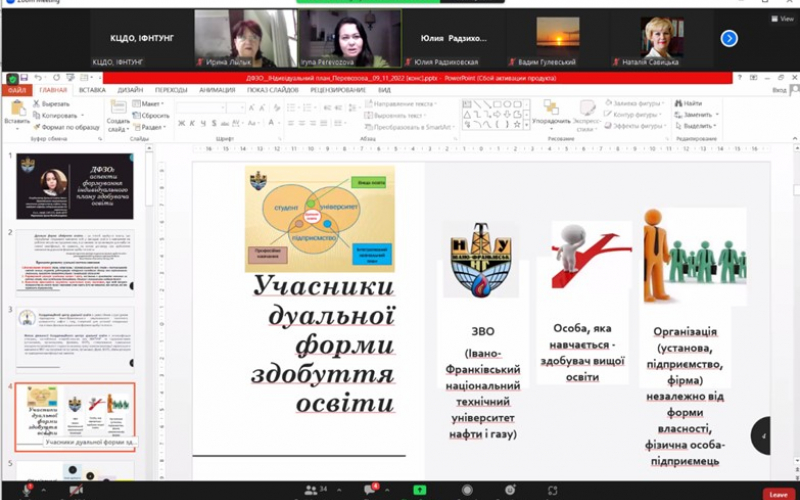The height and width of the screenshot is (500, 800).
Task: Align text left in paragraph group
Action: [291, 123]
